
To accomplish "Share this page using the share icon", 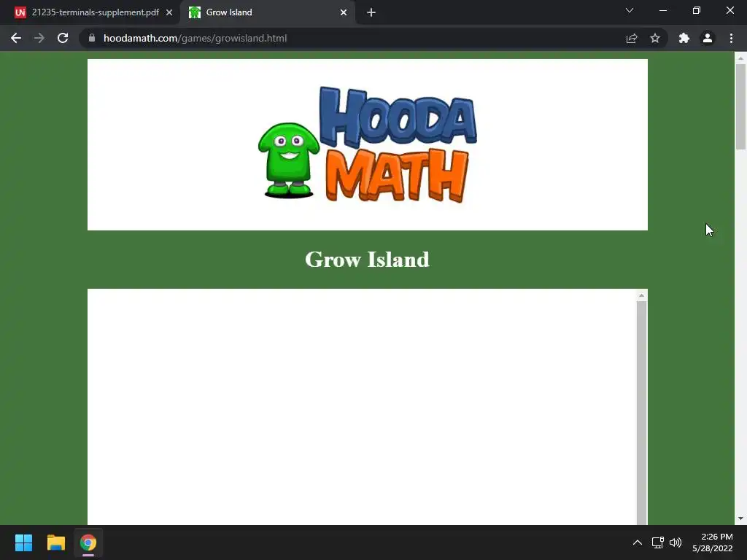I will 632,38.
